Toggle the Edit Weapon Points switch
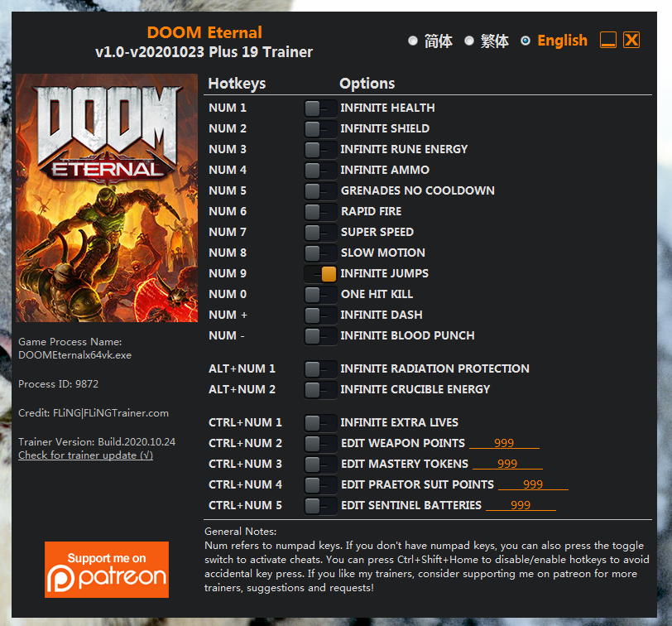Screen dimensions: 672x626 click(320, 444)
